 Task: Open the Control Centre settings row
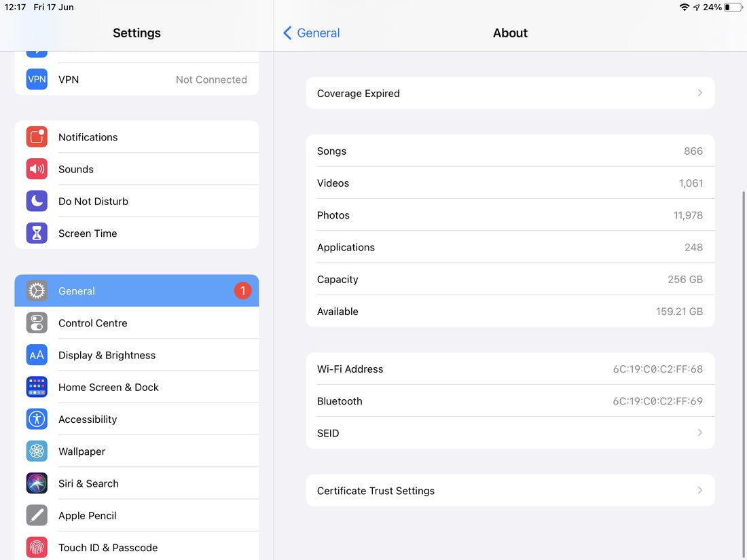point(136,323)
